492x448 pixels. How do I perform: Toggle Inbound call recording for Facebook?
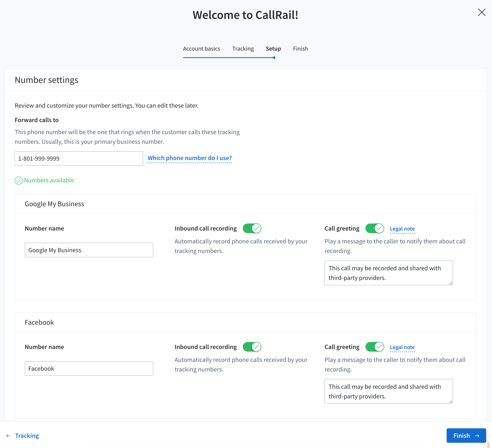(252, 347)
